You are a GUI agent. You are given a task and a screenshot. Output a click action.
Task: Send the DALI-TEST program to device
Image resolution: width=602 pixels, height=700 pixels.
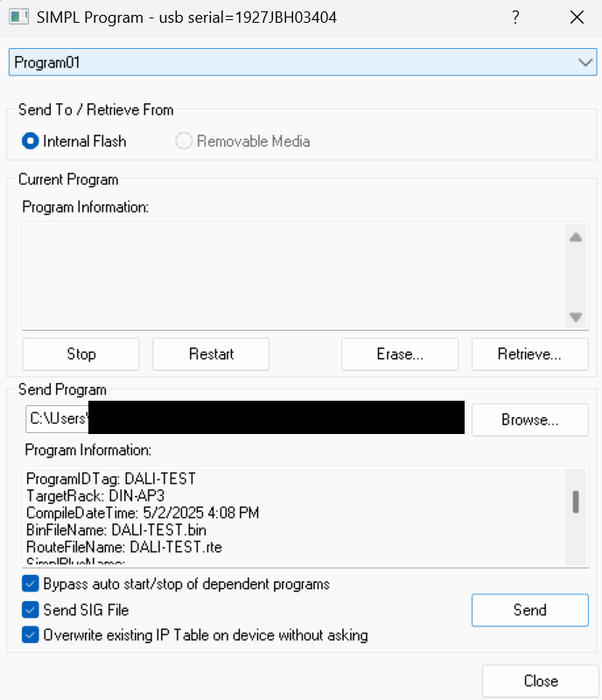click(x=529, y=610)
